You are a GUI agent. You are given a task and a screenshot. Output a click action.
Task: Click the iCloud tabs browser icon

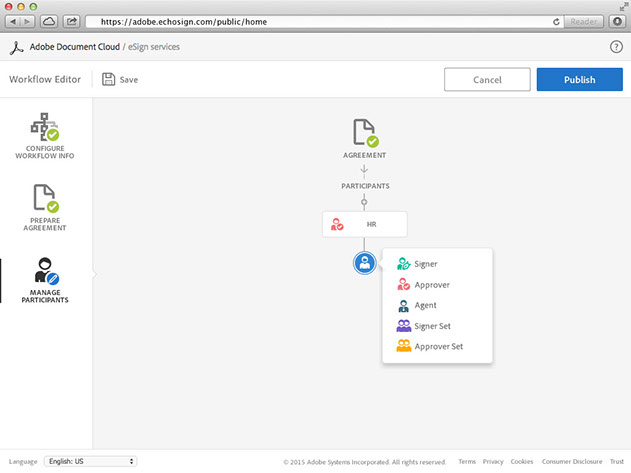click(49, 21)
